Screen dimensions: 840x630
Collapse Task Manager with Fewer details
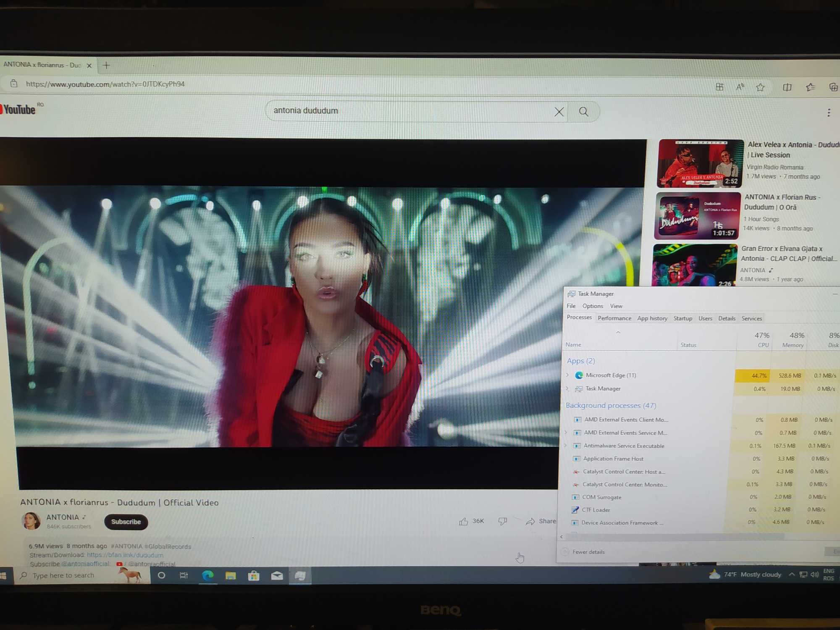pos(584,552)
